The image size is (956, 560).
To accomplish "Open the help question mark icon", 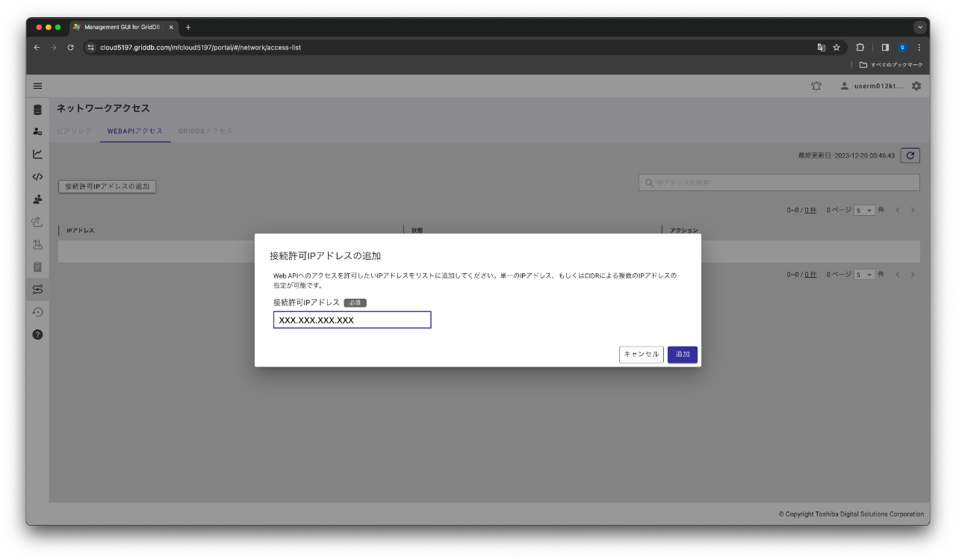I will pyautogui.click(x=37, y=335).
